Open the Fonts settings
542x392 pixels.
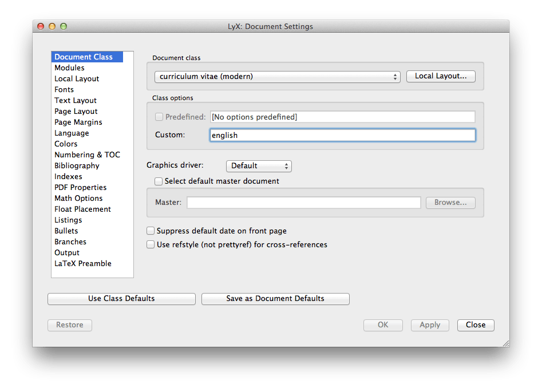pyautogui.click(x=64, y=89)
